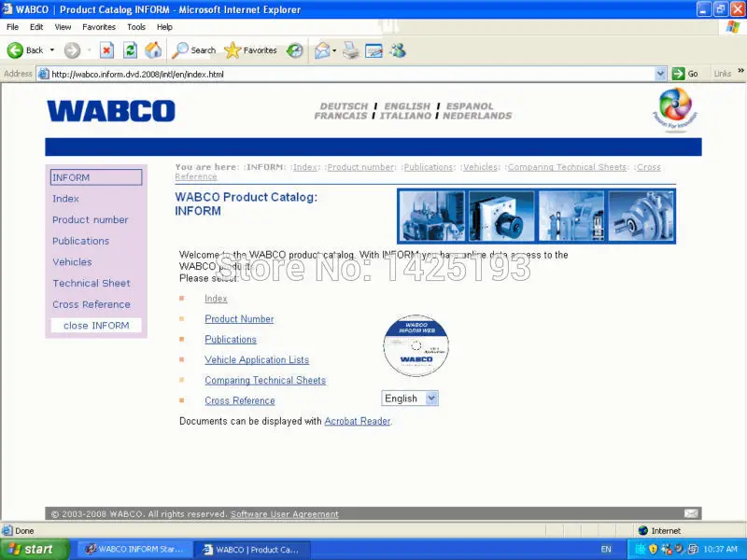Print the page with printer icon

click(351, 50)
